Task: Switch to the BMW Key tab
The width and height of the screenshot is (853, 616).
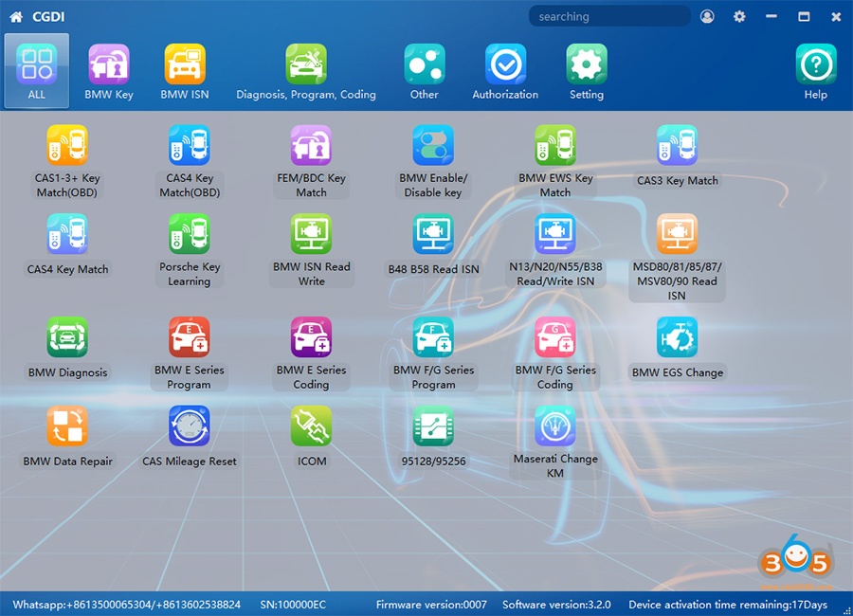Action: tap(109, 71)
